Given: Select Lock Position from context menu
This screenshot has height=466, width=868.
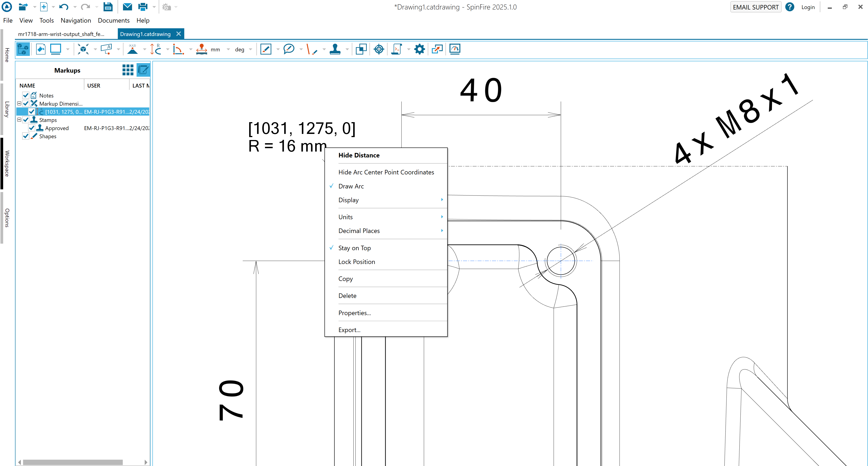Looking at the screenshot, I should [357, 262].
